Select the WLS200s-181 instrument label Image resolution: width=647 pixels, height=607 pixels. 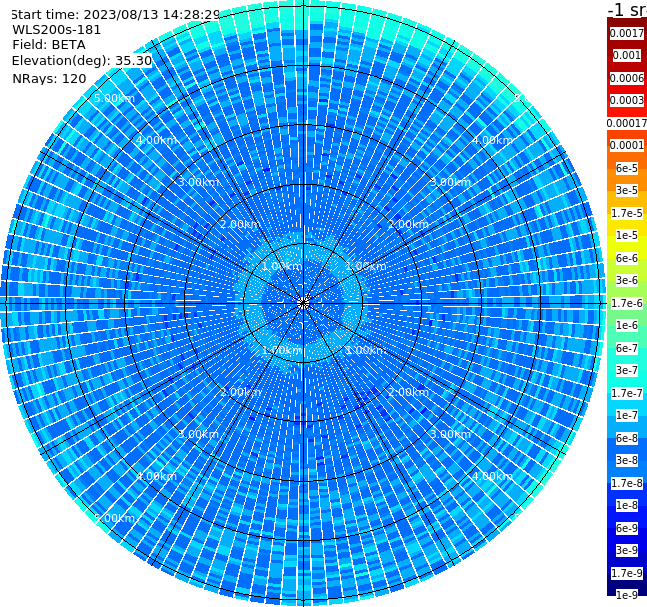pyautogui.click(x=57, y=30)
